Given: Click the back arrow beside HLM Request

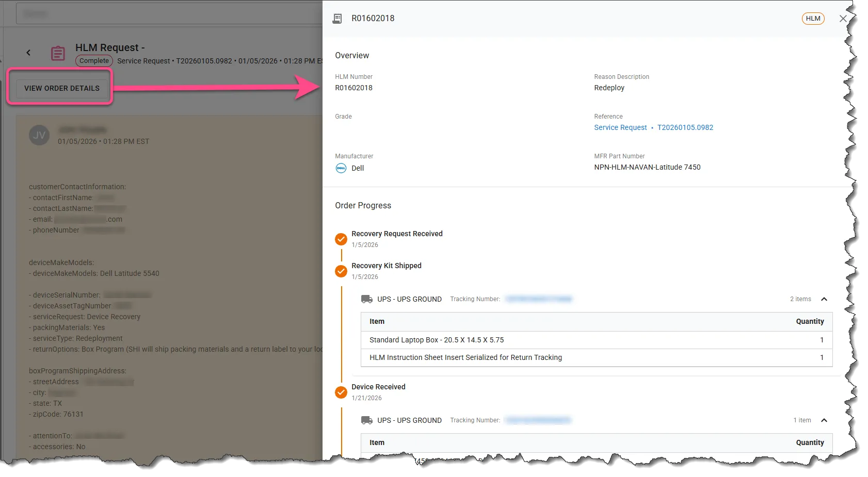Looking at the screenshot, I should point(28,53).
